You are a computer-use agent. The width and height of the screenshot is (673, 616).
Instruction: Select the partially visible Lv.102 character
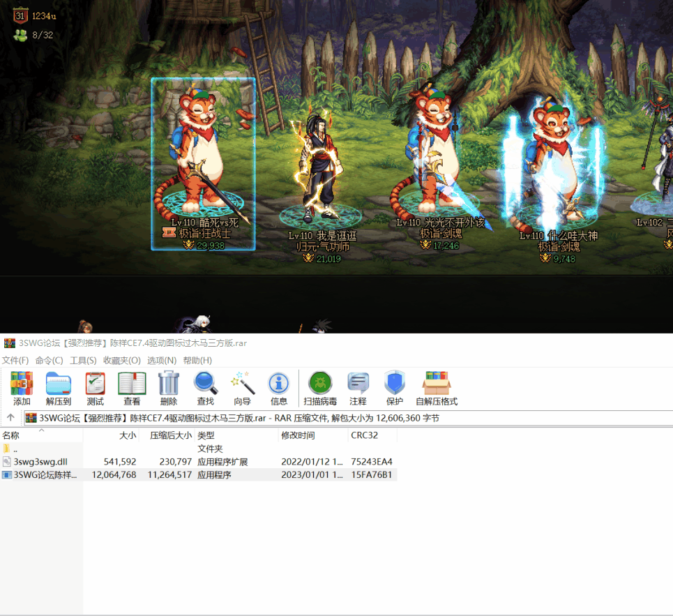pos(655,172)
